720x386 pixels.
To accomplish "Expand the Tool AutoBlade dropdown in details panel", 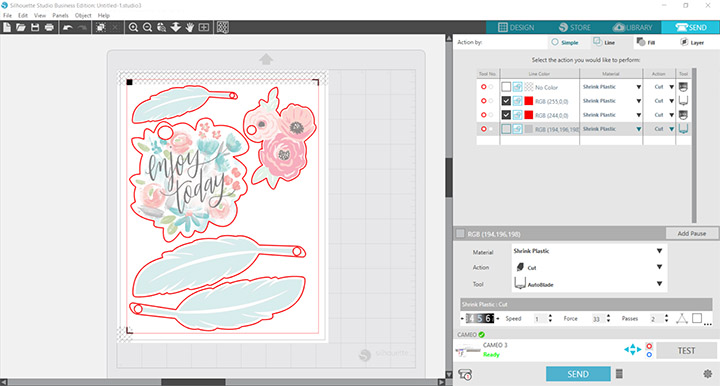I will pyautogui.click(x=659, y=284).
